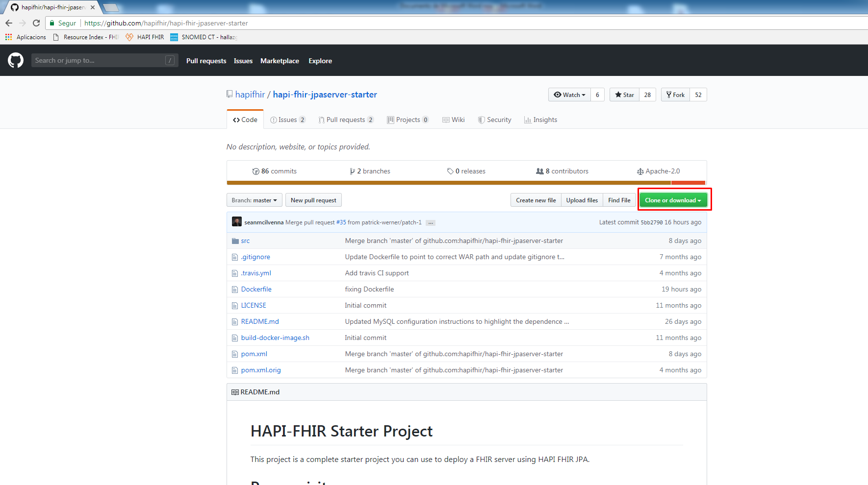Click Pull requests in top navigation
Image resolution: width=868 pixels, height=485 pixels.
click(x=206, y=61)
